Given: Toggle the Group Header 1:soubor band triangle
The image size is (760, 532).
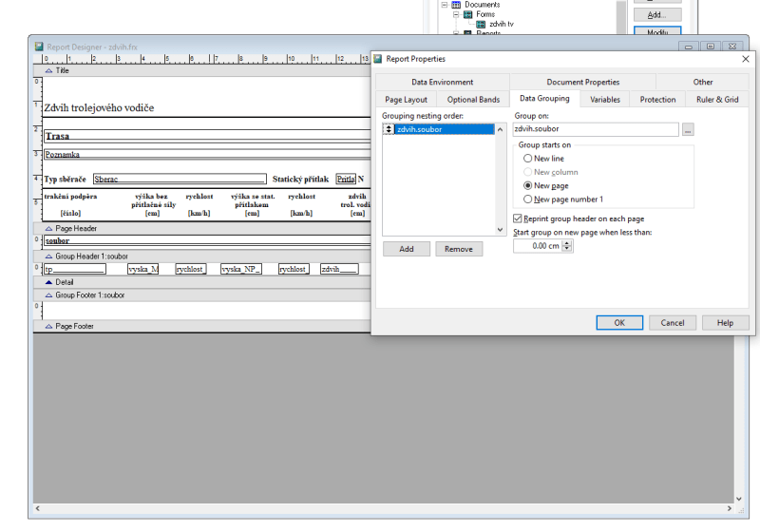Looking at the screenshot, I should 48,256.
